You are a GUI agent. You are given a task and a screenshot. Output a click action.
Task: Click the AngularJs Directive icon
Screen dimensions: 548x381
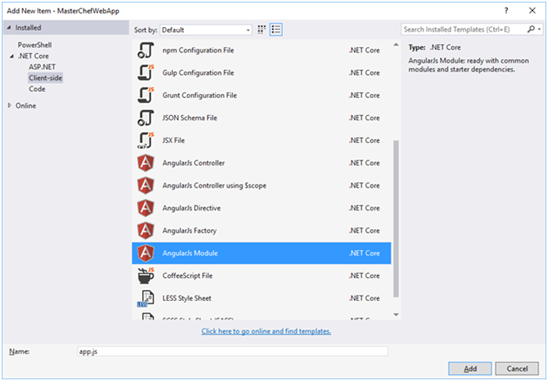(x=145, y=208)
